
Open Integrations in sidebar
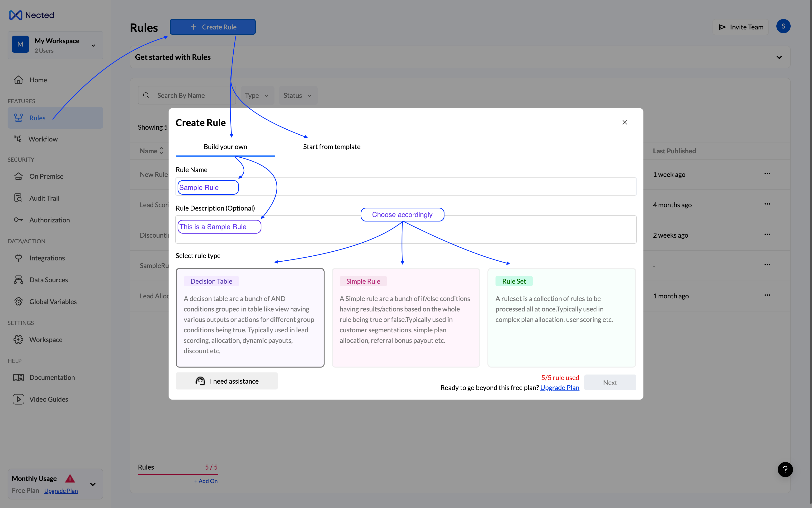pyautogui.click(x=47, y=258)
